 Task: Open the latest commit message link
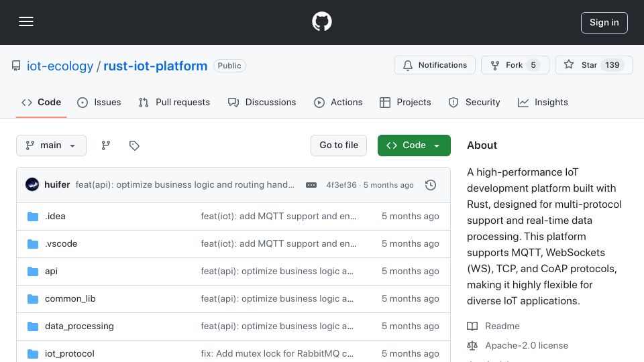[185, 185]
